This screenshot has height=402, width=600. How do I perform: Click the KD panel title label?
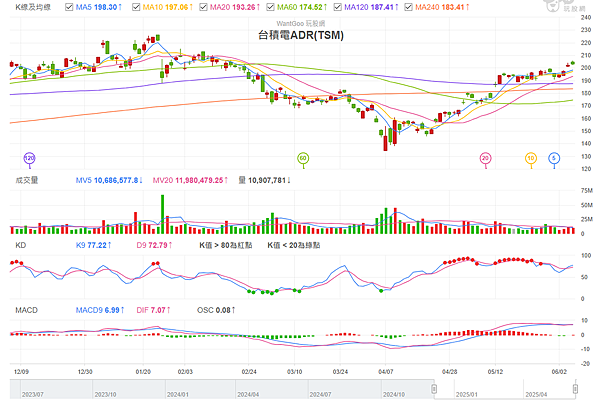click(21, 245)
